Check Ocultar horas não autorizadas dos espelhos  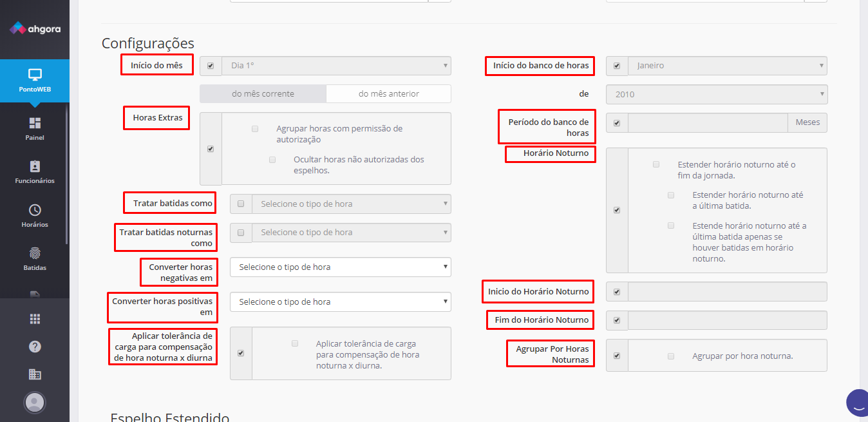pos(272,160)
